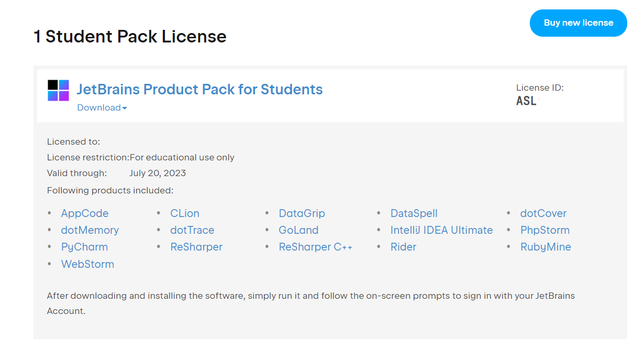Open the dotMemory link

(x=90, y=230)
